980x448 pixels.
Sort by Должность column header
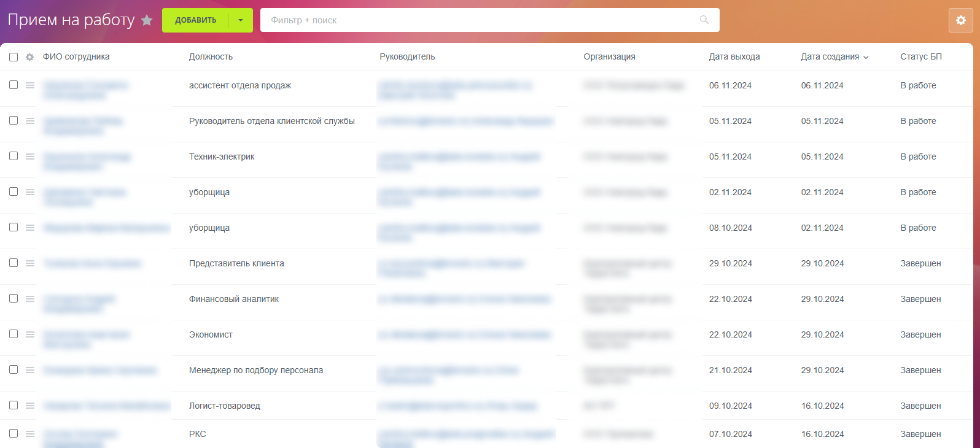(211, 56)
